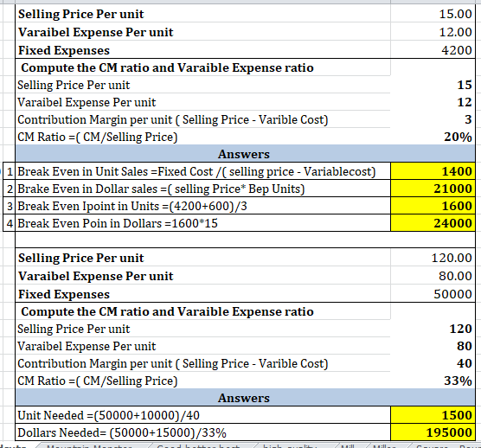Click 'Brake Even in Dollar sales' label
Viewport: 481px width, 448px height.
202,189
